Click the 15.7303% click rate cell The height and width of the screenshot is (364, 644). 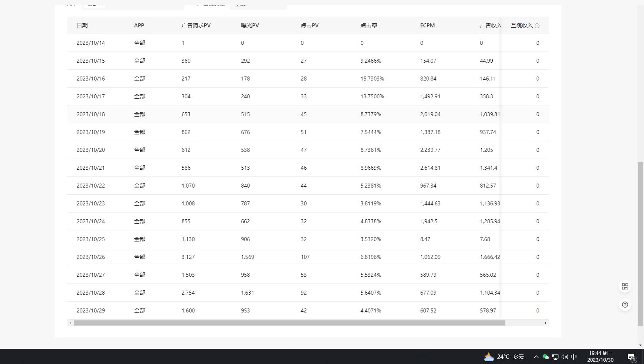coord(372,79)
